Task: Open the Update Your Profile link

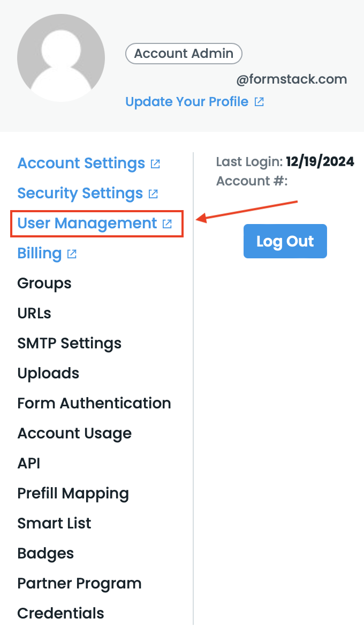Action: tap(186, 101)
